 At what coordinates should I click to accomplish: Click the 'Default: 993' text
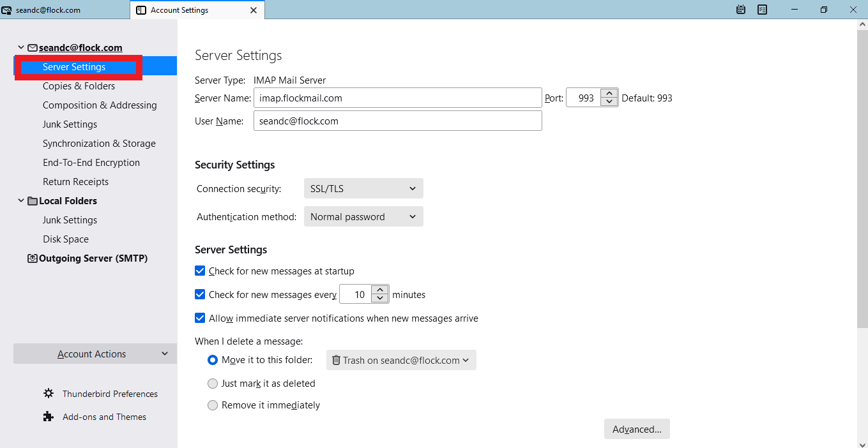[x=647, y=98]
